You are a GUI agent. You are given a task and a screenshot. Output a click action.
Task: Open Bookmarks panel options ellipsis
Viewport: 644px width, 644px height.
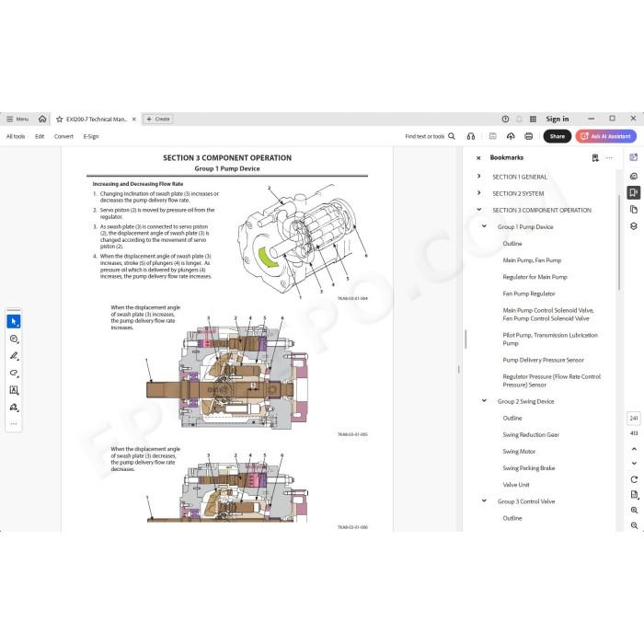tap(609, 157)
